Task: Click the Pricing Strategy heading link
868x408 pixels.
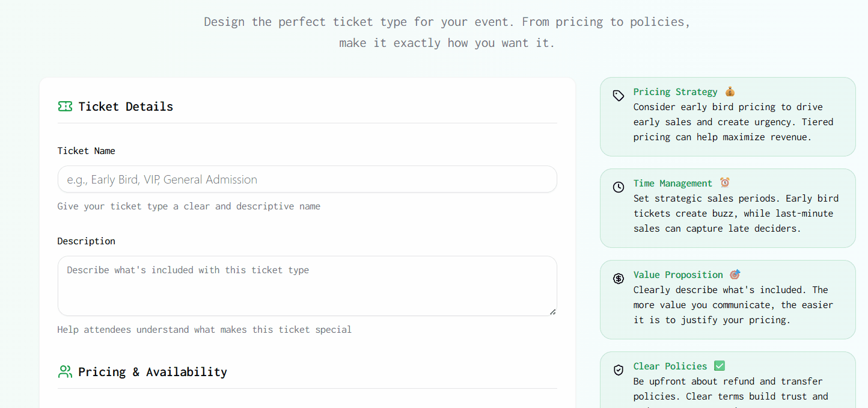Action: 675,91
